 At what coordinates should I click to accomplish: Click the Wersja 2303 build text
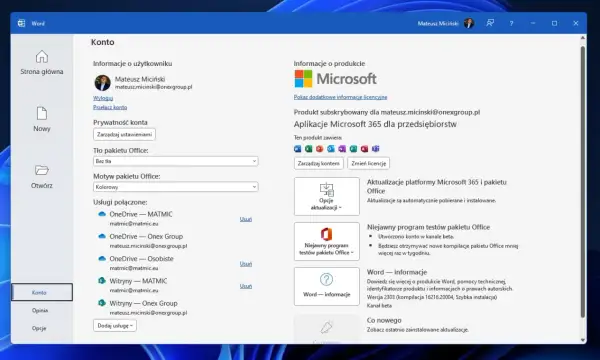(x=432, y=297)
